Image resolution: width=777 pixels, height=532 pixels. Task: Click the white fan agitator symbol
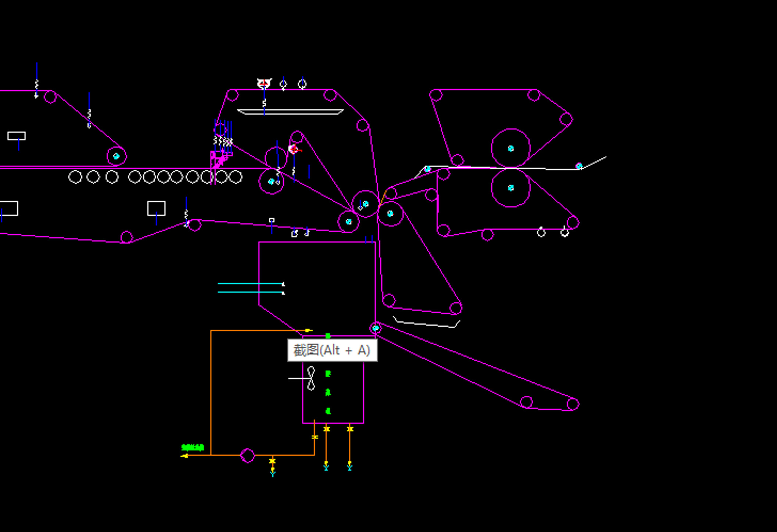[311, 378]
